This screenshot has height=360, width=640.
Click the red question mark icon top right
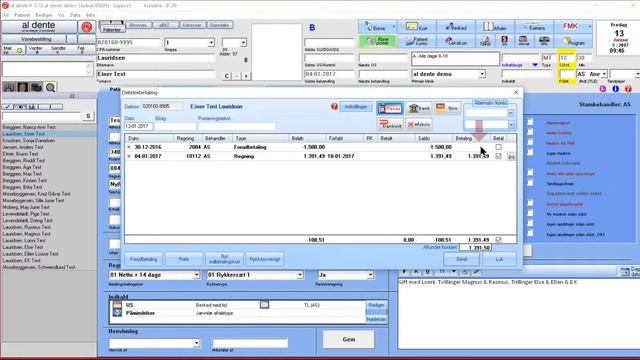628,89
